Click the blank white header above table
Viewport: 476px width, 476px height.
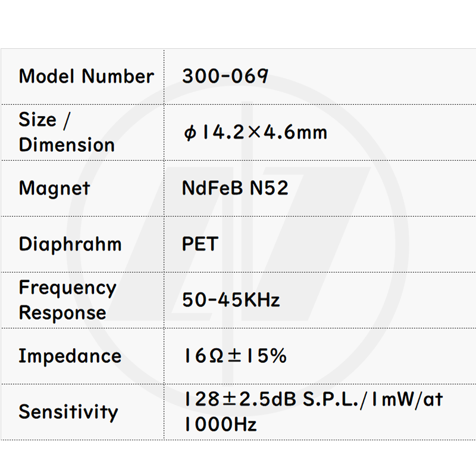pos(238,24)
